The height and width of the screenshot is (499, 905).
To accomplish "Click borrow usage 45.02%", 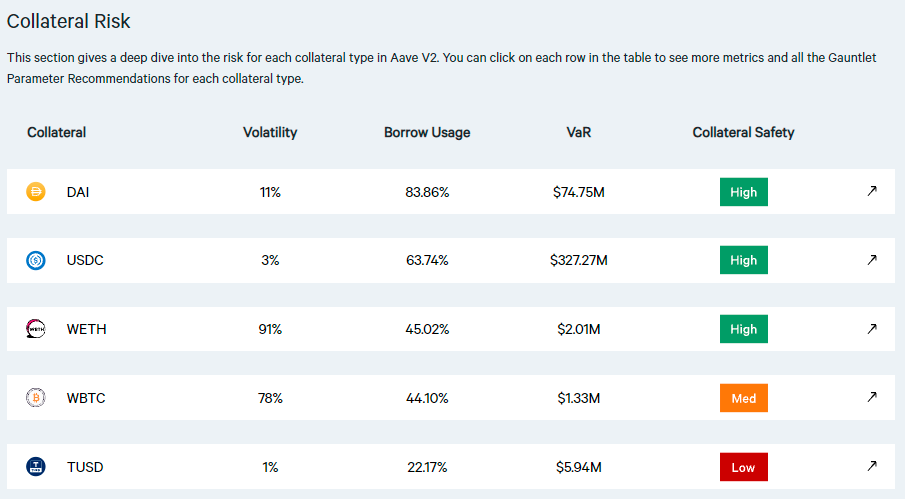I will tap(427, 329).
